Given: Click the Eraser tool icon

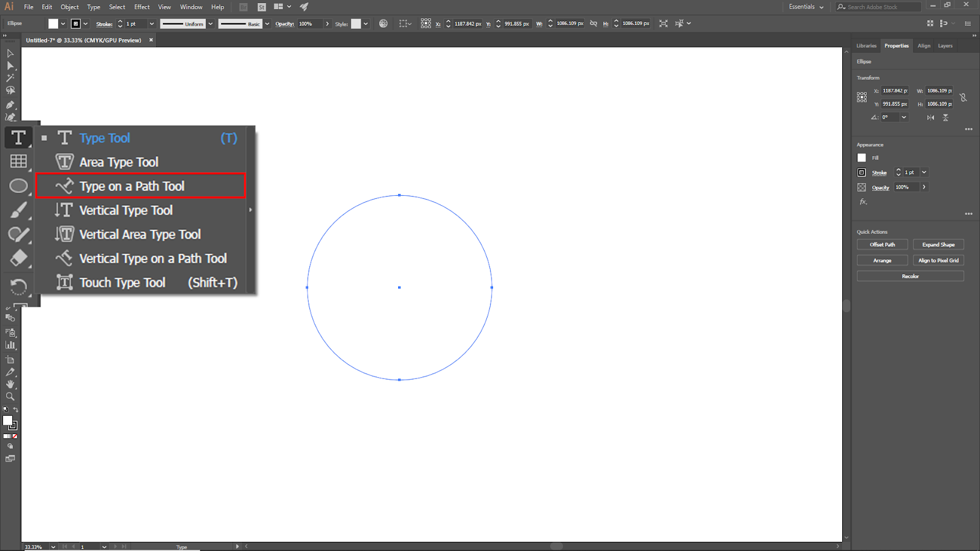Looking at the screenshot, I should (x=18, y=258).
